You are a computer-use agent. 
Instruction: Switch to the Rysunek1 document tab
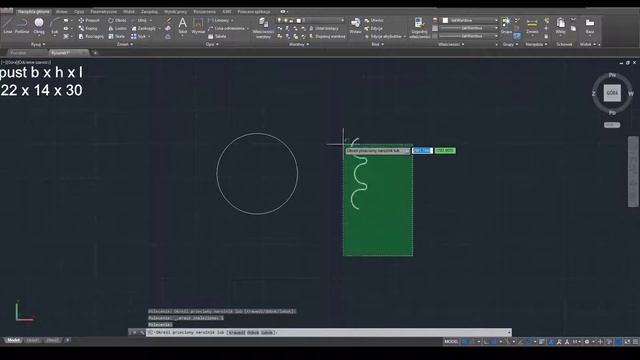pos(68,53)
